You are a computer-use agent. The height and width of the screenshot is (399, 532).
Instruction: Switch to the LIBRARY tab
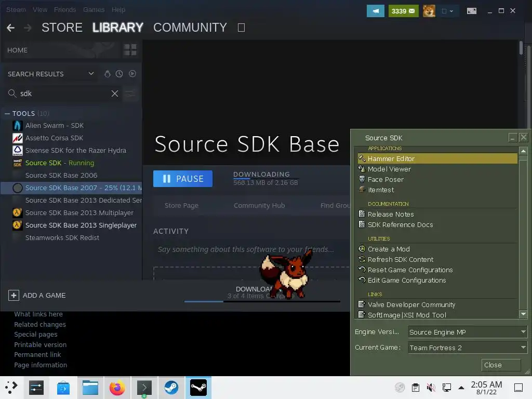click(x=118, y=28)
